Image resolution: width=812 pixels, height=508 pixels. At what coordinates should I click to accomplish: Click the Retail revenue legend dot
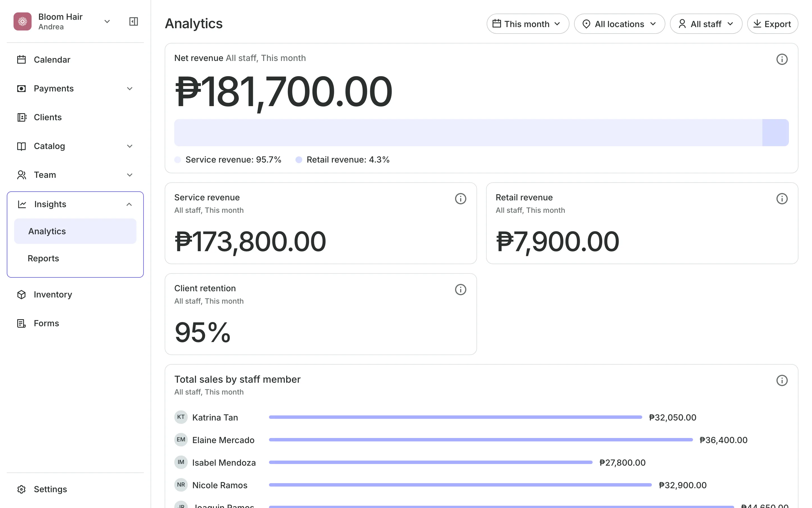[299, 160]
